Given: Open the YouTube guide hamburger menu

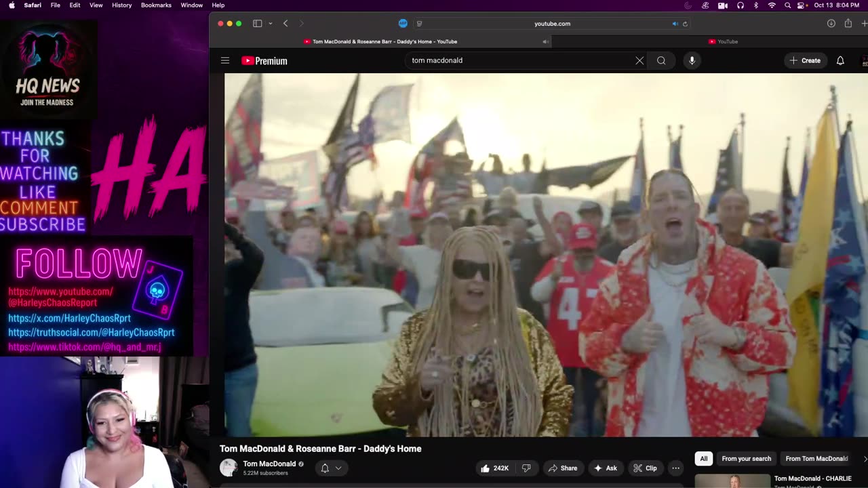Looking at the screenshot, I should [x=225, y=60].
